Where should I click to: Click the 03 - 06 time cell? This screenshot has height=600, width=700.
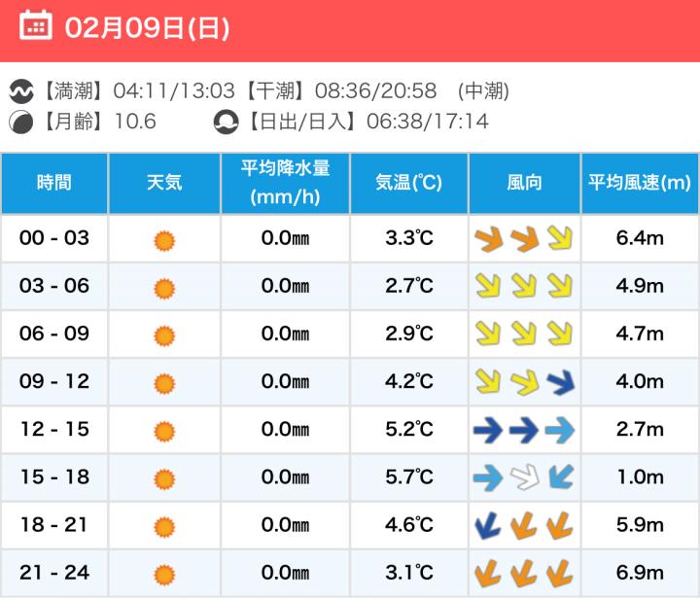click(x=54, y=286)
